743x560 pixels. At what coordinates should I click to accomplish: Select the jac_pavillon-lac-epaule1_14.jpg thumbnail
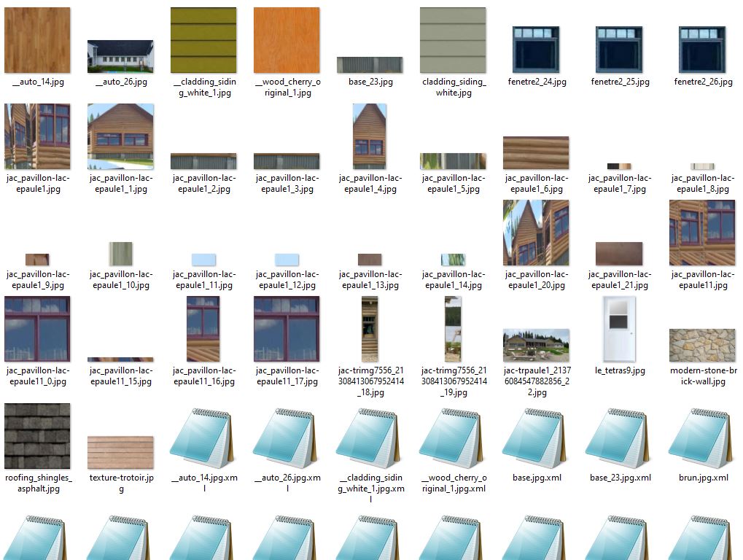click(x=453, y=260)
